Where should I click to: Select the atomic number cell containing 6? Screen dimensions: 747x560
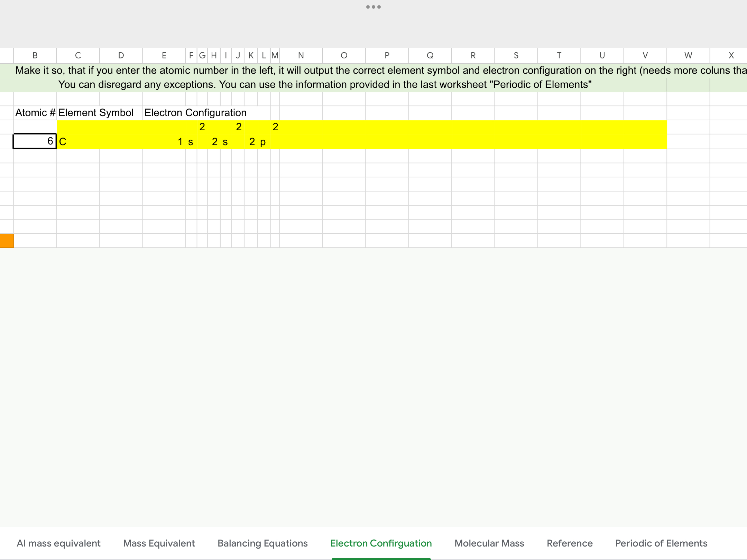click(35, 141)
